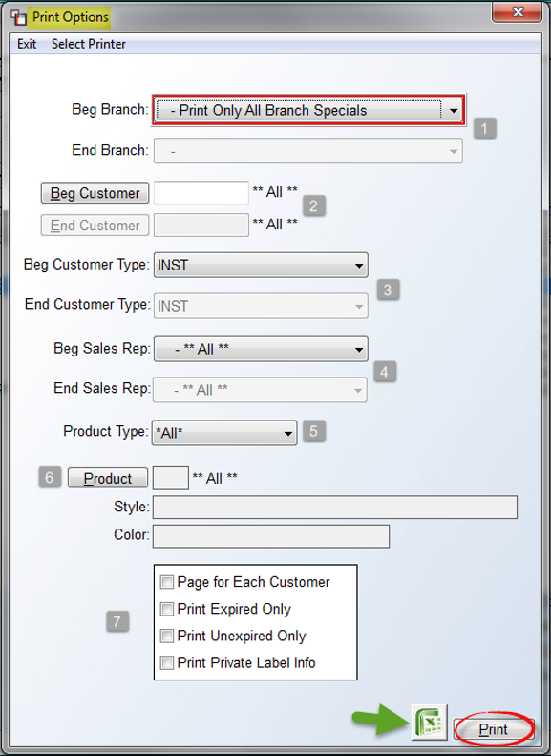Export the report with the Excel icon
Viewport: 551px width, 756px height.
point(430,723)
